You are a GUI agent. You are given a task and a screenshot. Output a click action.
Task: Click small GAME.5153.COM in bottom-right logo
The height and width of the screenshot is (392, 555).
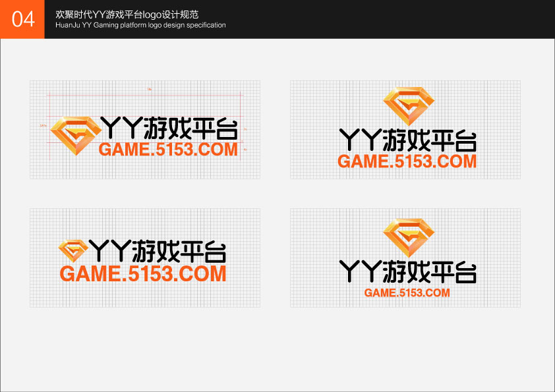click(x=407, y=293)
